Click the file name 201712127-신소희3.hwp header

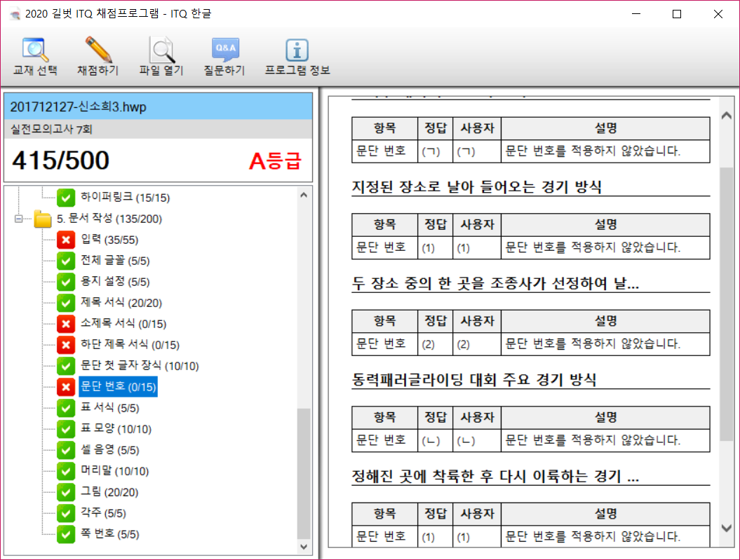(79, 107)
